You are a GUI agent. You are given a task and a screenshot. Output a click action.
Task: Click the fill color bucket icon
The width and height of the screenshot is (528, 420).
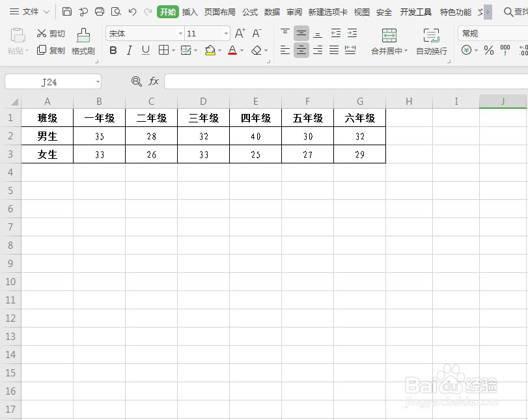click(210, 51)
